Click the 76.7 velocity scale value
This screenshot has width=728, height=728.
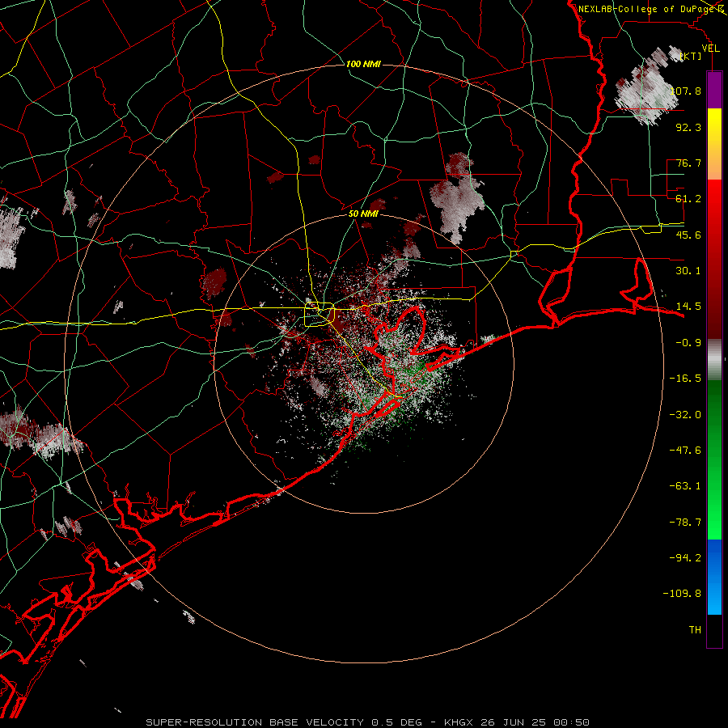[688, 163]
